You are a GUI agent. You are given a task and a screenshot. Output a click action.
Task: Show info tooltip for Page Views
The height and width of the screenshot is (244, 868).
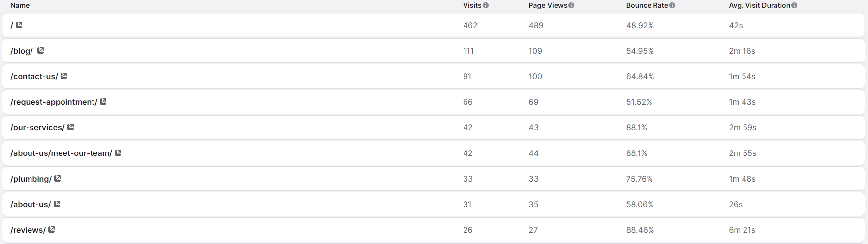pos(571,5)
